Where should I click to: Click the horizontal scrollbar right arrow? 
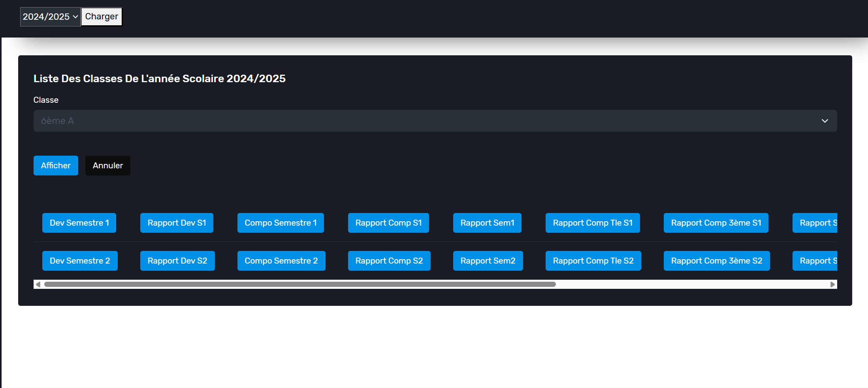point(832,284)
